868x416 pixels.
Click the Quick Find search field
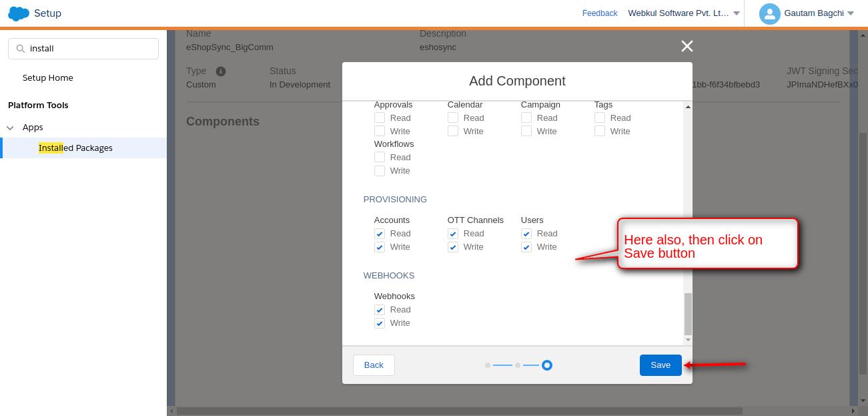83,49
